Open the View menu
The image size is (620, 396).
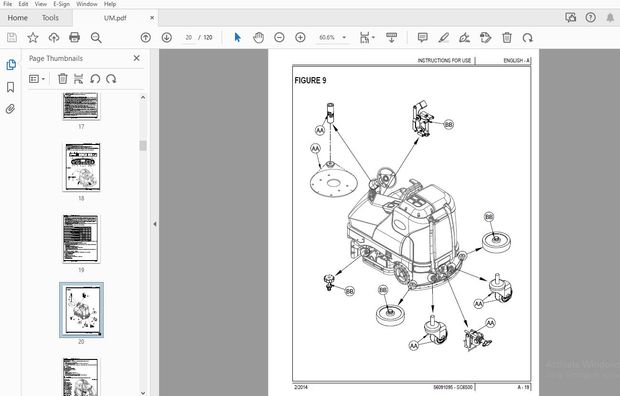[41, 4]
